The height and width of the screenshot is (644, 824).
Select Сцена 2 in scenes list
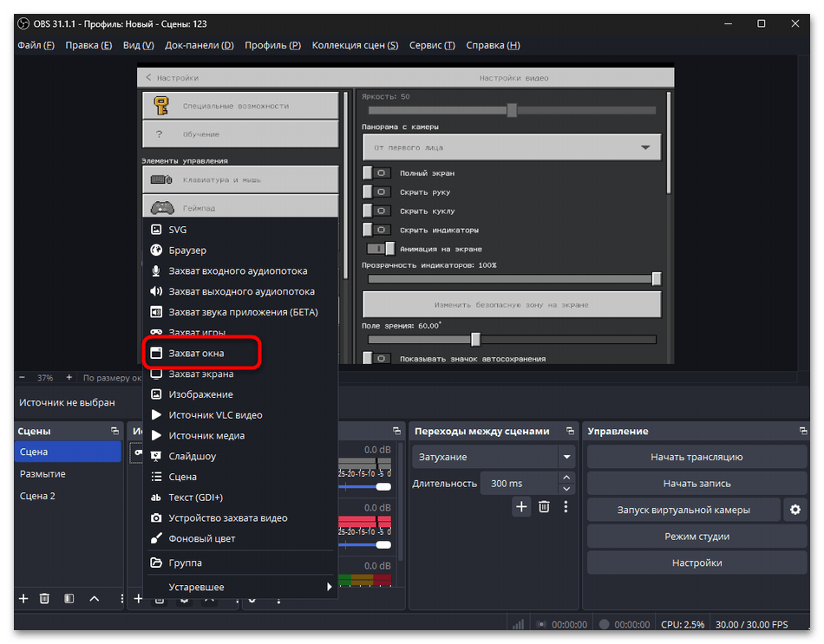coord(68,496)
